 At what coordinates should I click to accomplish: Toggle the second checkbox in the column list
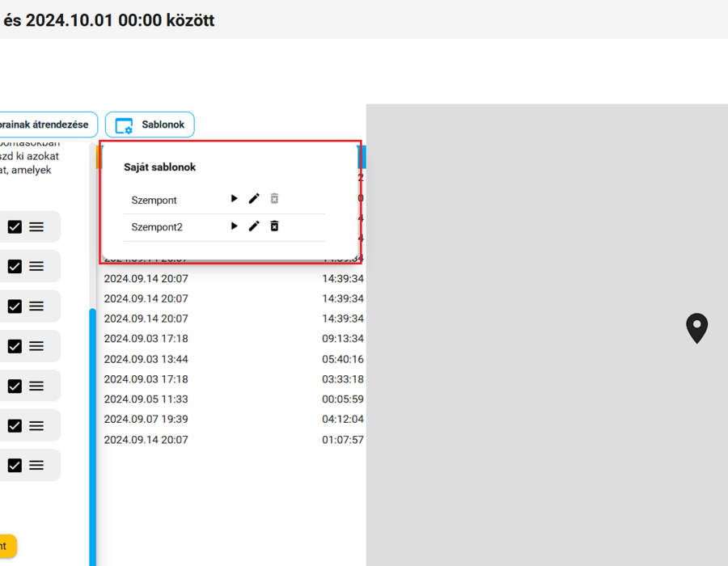pos(15,266)
